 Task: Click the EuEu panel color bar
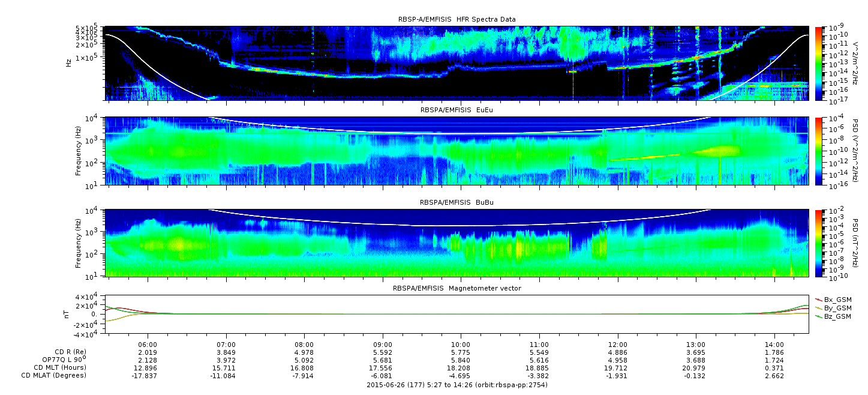[x=819, y=151]
